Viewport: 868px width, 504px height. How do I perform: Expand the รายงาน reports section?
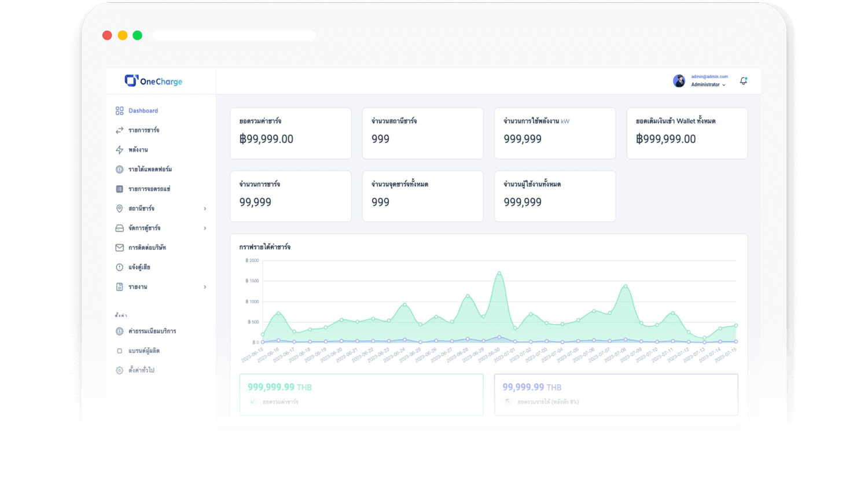pos(205,286)
